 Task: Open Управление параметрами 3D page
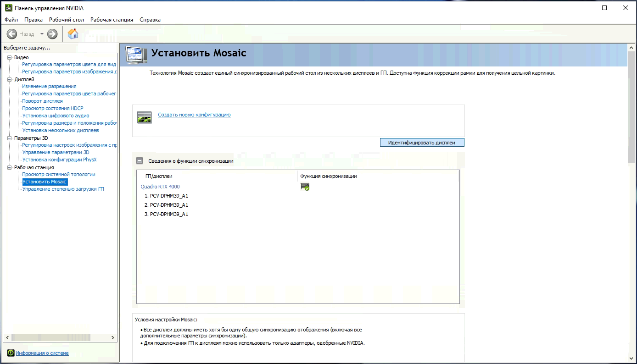click(x=56, y=152)
